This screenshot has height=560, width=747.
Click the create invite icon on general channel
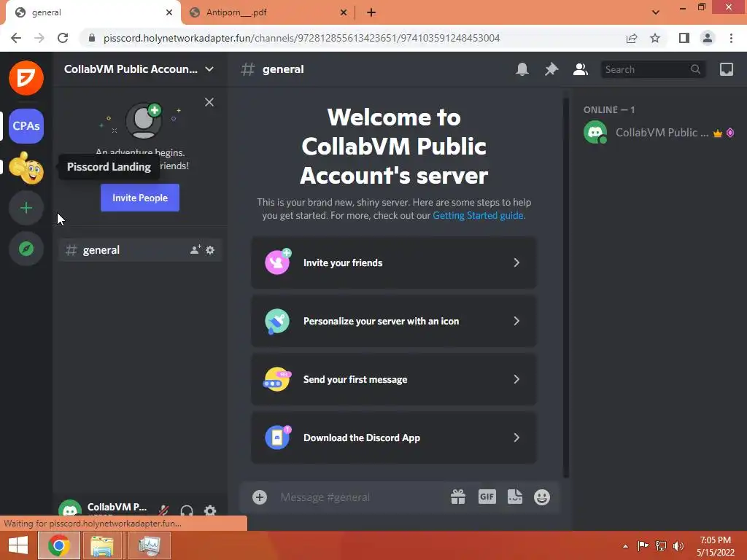pyautogui.click(x=196, y=249)
